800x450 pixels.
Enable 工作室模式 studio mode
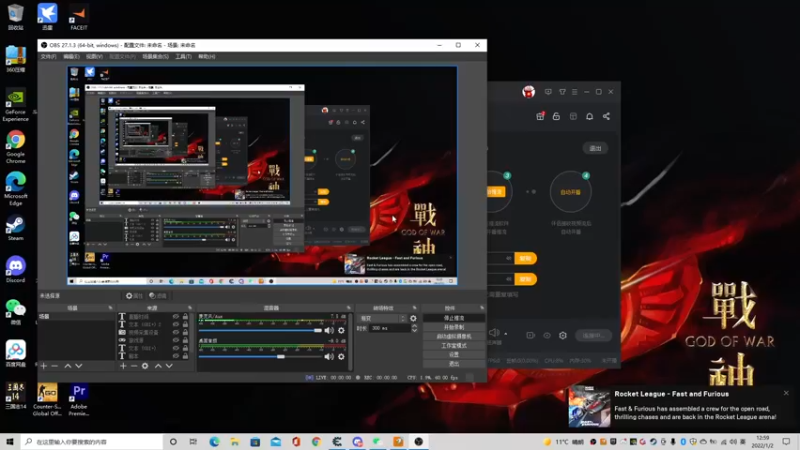454,345
